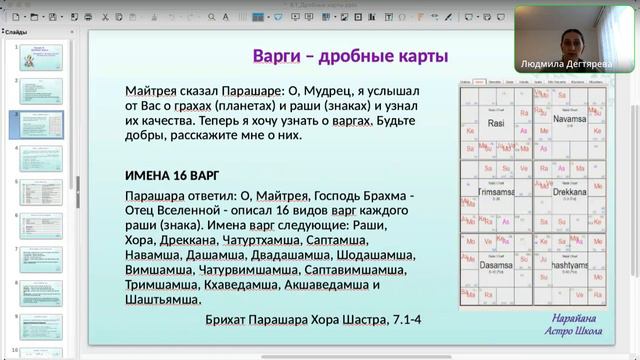Click the Insert Hyperlink icon
The height and width of the screenshot is (360, 640).
434,17
